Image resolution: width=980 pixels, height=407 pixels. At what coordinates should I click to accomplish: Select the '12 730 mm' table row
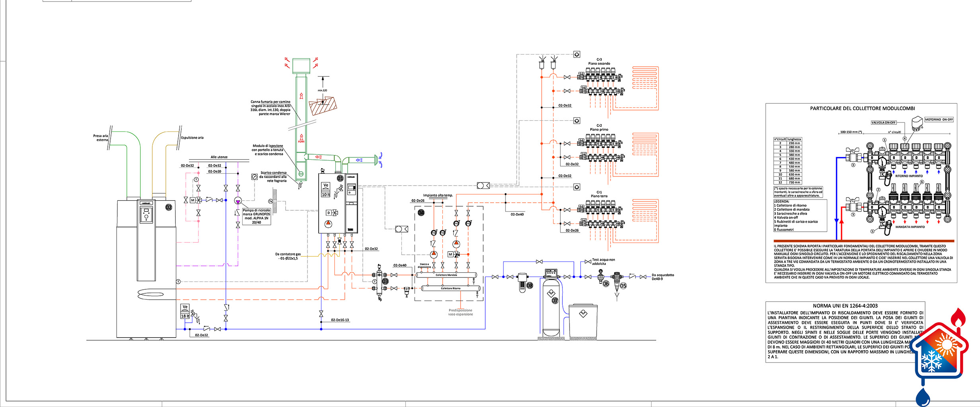tap(787, 182)
